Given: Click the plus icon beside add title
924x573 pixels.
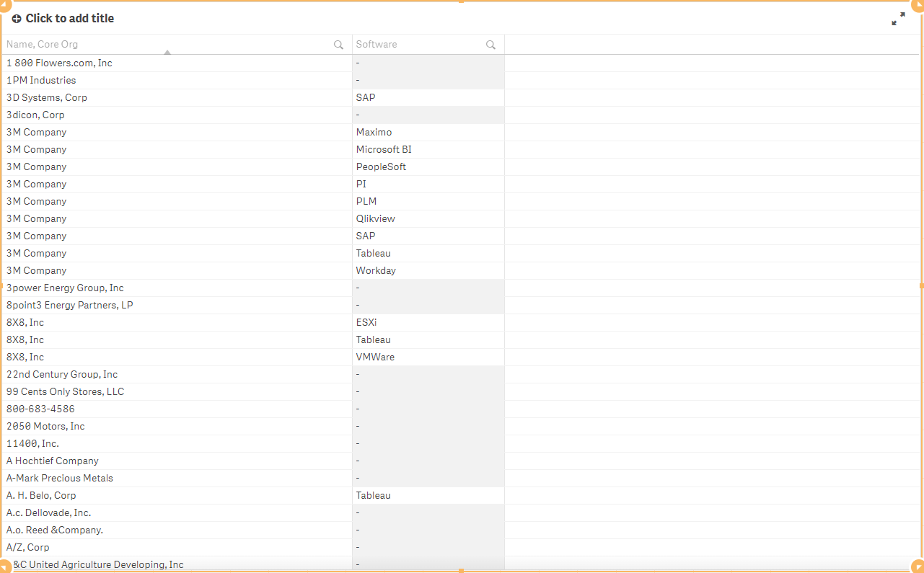Looking at the screenshot, I should coord(17,19).
